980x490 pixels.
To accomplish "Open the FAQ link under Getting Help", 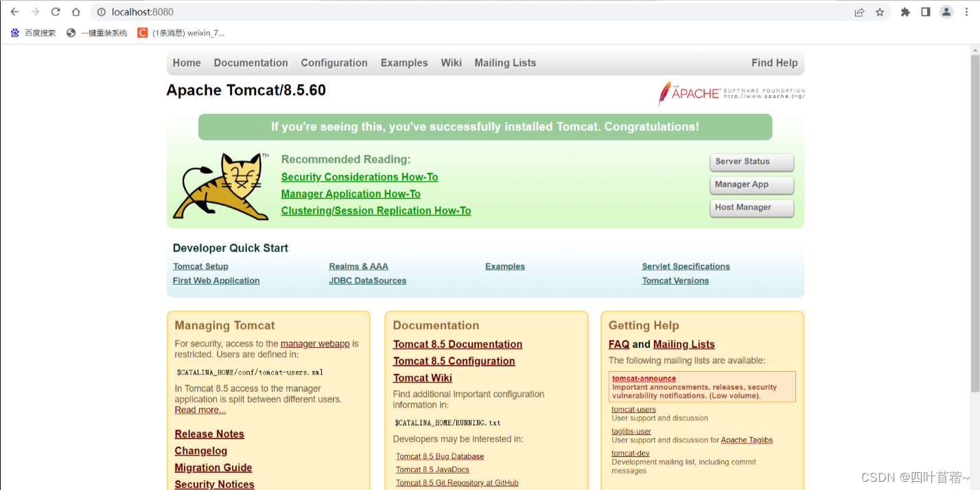I will coord(619,345).
